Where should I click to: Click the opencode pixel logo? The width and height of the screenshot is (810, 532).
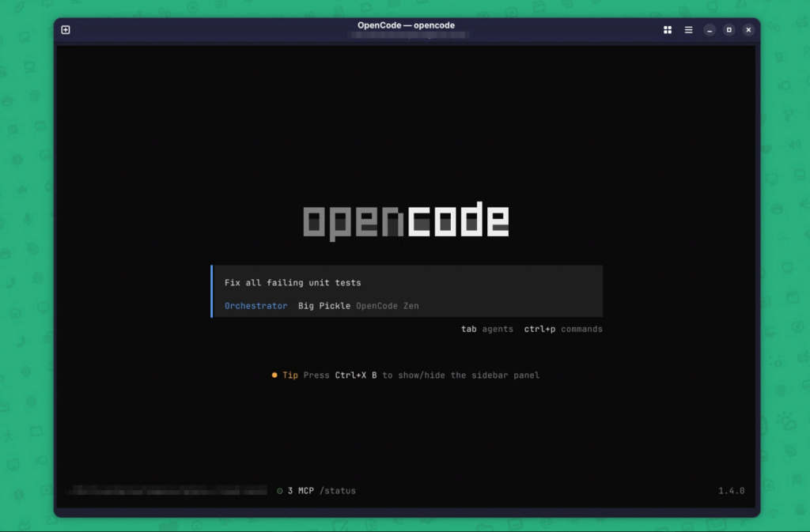point(406,221)
